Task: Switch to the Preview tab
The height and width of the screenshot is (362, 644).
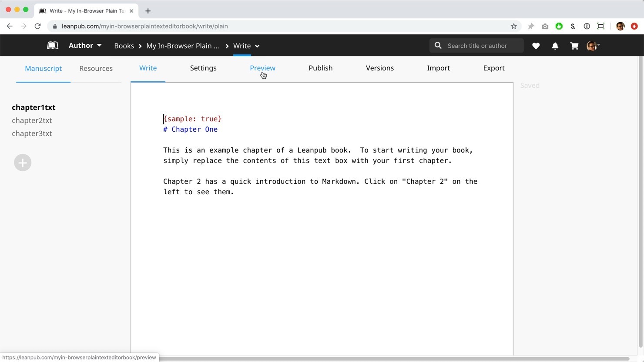Action: 262,68
